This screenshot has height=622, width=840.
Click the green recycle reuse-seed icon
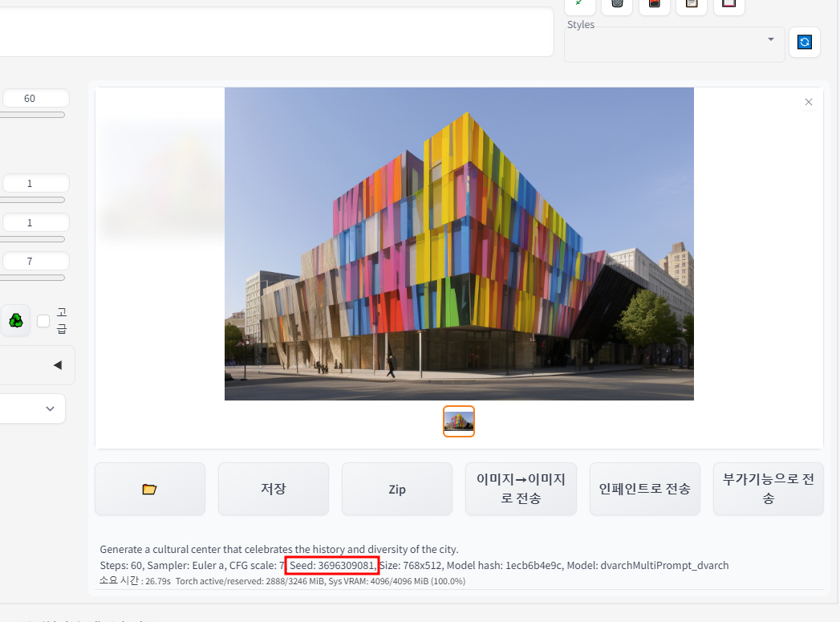(16, 321)
